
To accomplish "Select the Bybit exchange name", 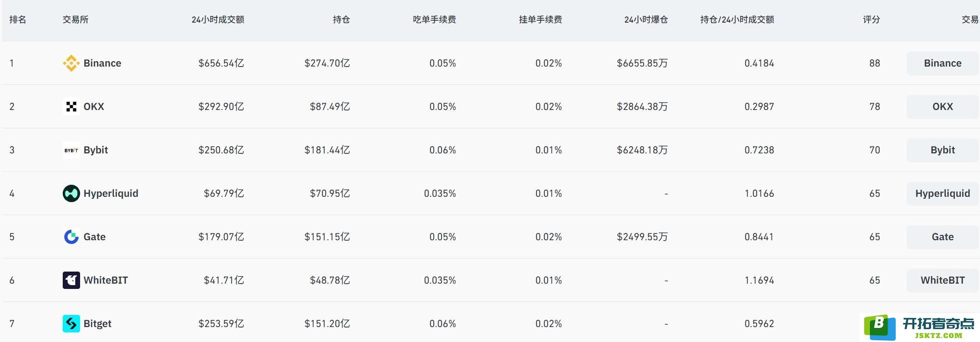I will [96, 150].
